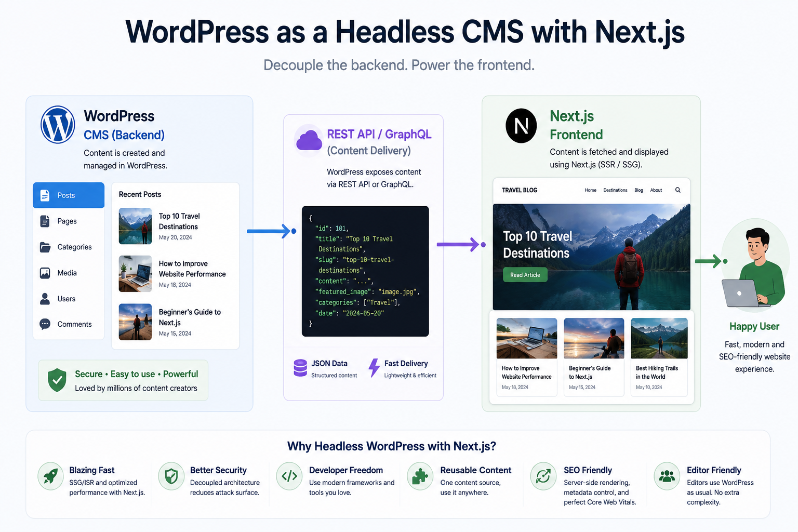Click the Editor Friendly feature title

click(x=714, y=470)
